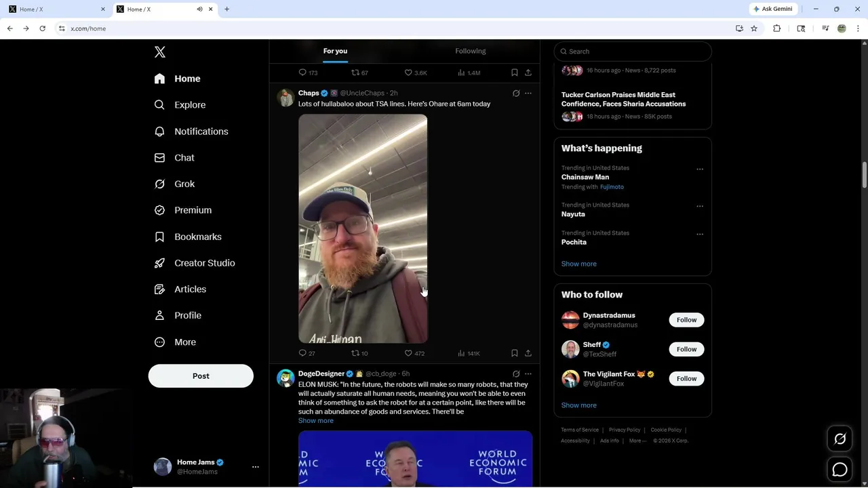Open Premium in the sidebar
This screenshot has width=868, height=488.
click(x=183, y=210)
